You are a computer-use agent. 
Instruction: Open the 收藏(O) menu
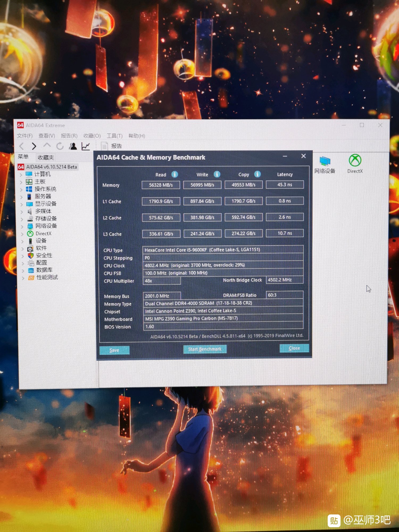[92, 136]
